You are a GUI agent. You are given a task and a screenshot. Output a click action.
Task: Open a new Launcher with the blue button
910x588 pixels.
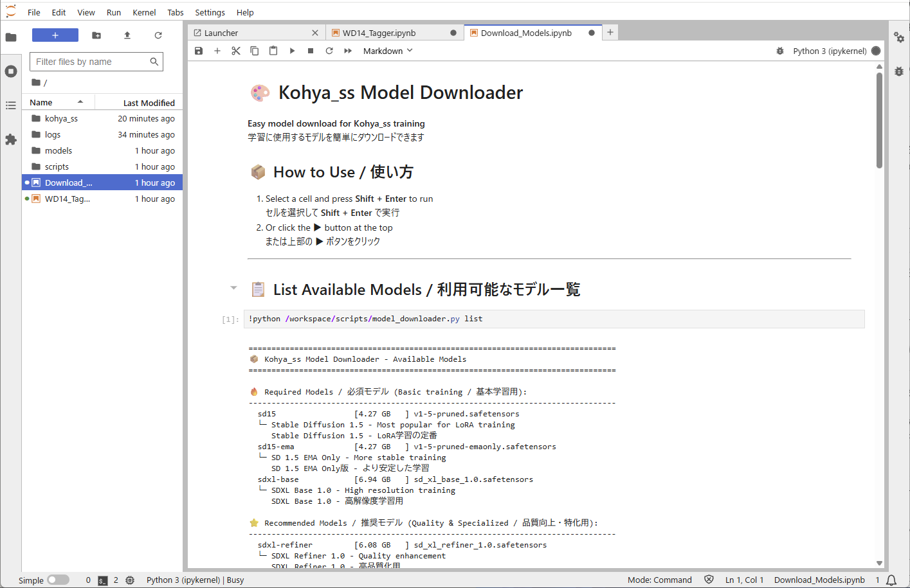click(x=55, y=34)
